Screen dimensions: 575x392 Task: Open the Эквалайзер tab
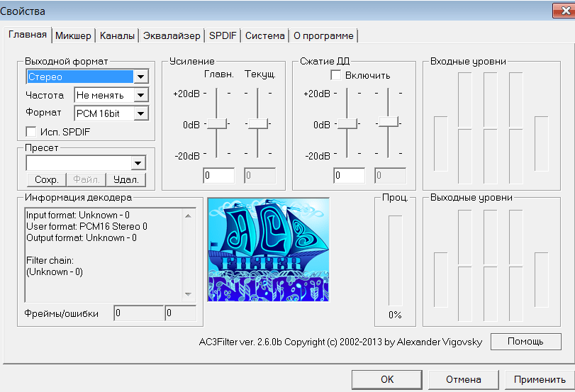click(x=172, y=35)
